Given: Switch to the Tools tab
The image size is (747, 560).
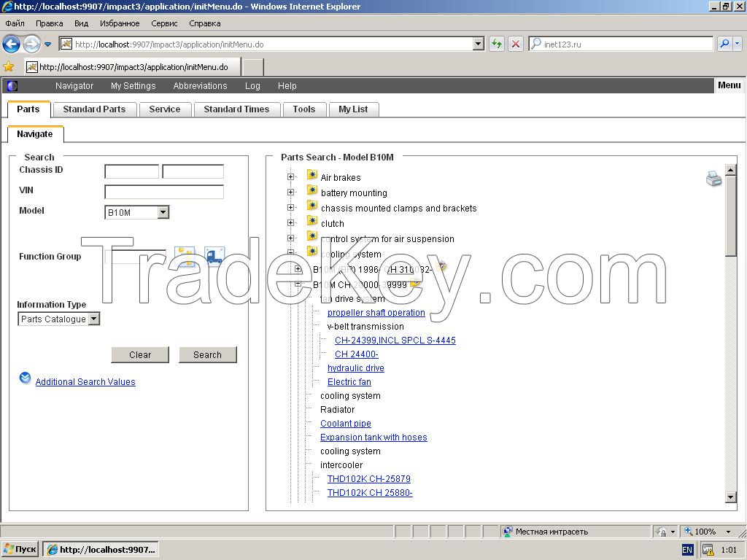Looking at the screenshot, I should point(304,109).
